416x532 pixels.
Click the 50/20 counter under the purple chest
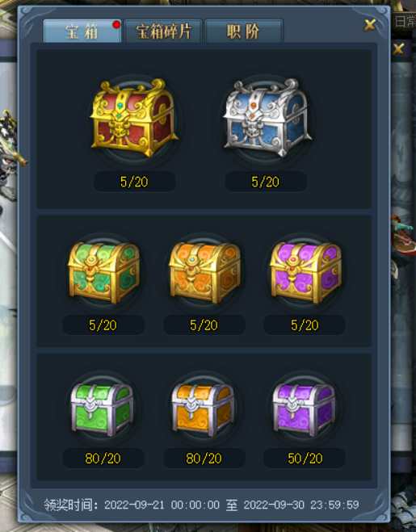[305, 459]
